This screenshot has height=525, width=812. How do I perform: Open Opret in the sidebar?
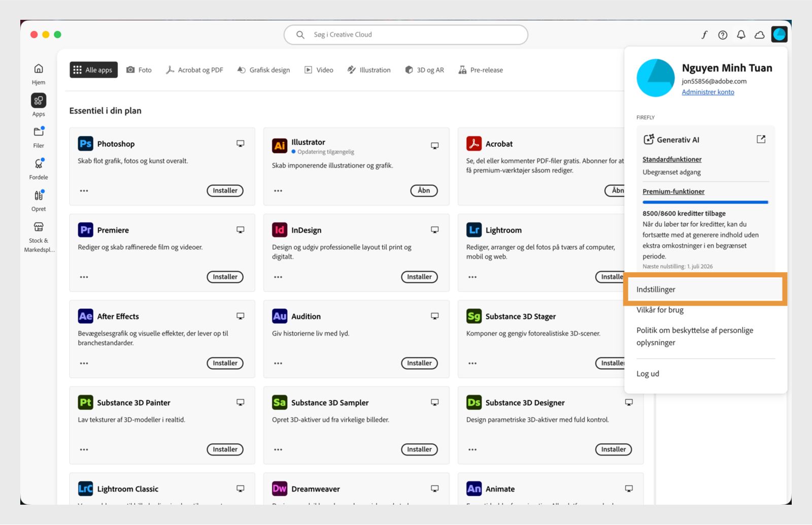(39, 195)
